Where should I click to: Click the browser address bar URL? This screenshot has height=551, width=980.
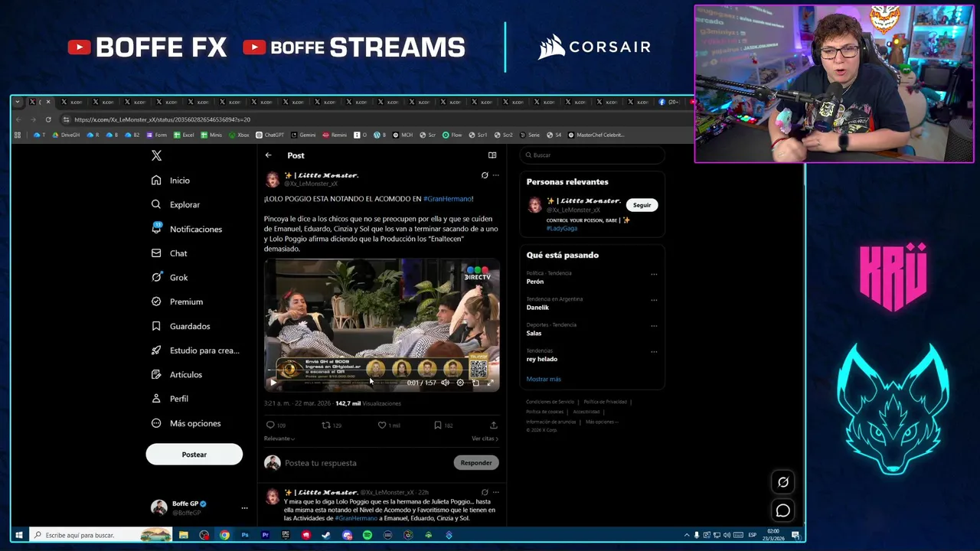pos(162,119)
